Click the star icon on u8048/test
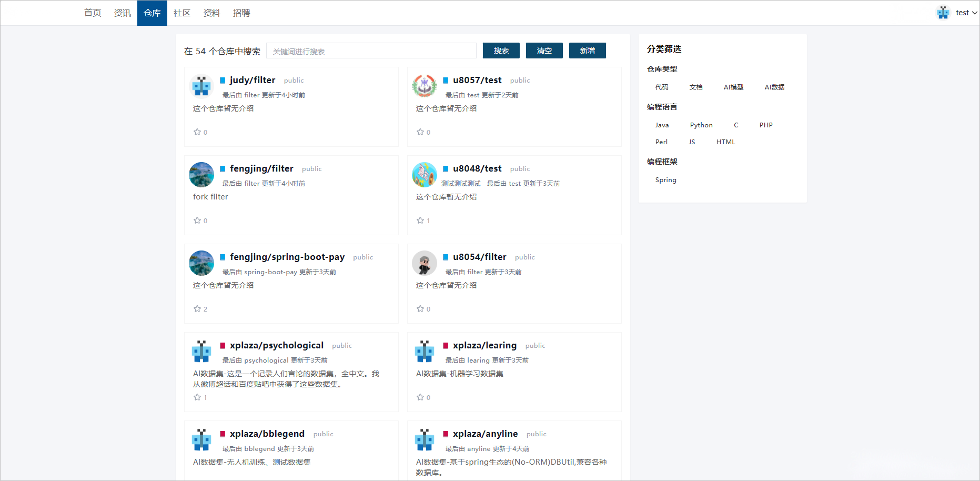980x481 pixels. click(420, 221)
